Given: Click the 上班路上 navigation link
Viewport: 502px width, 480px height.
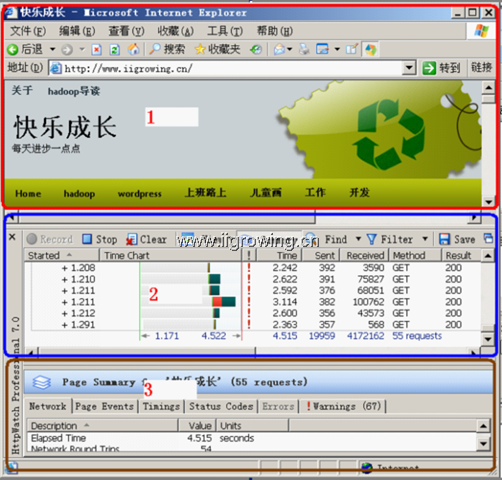Looking at the screenshot, I should point(206,193).
